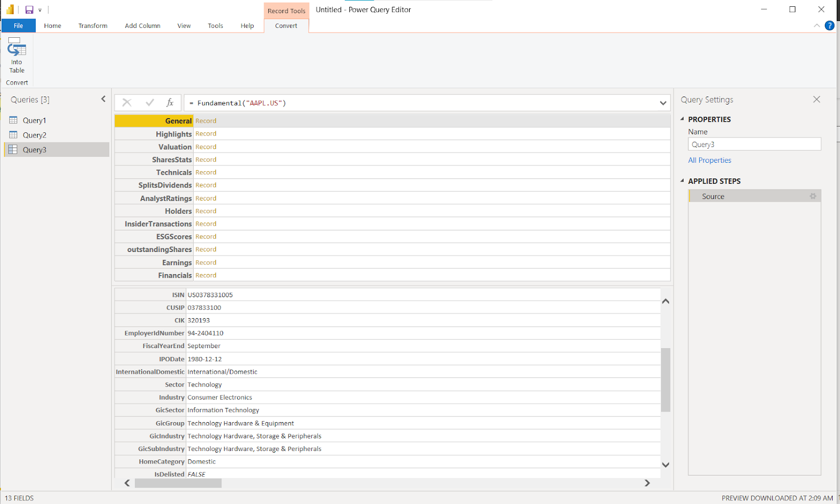Open the Holders Record link
Viewport: 840px width, 504px height.
(206, 211)
